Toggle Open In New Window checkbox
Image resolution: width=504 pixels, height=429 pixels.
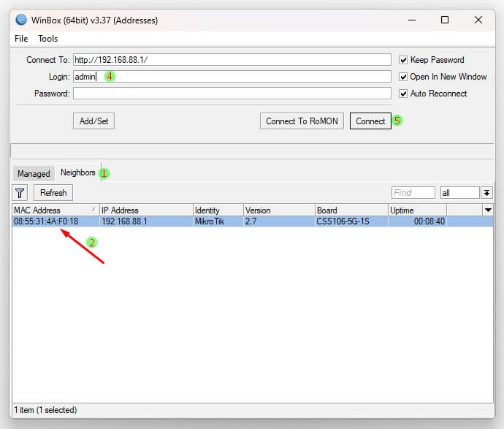[x=403, y=77]
